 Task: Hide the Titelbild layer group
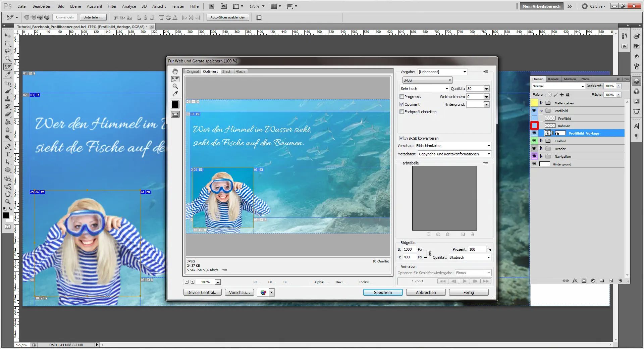[x=534, y=141]
